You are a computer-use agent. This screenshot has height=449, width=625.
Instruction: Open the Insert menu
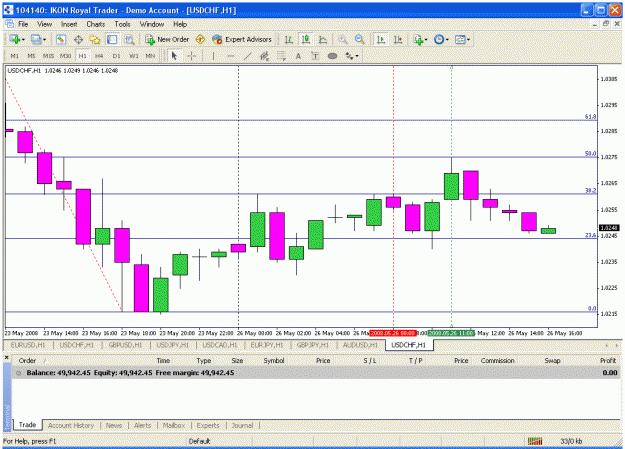pyautogui.click(x=69, y=24)
